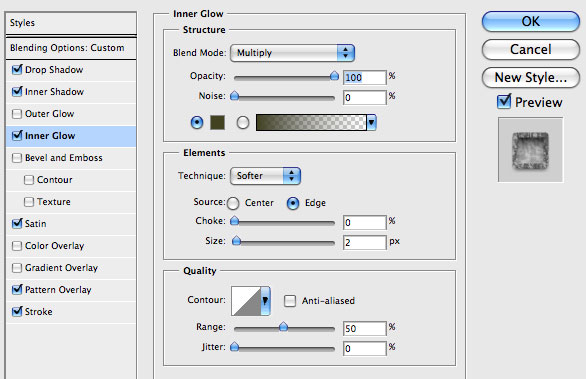Screen dimensions: 586x379
Task: Uncheck the Inner Shadow checkbox
Action: [x=17, y=92]
